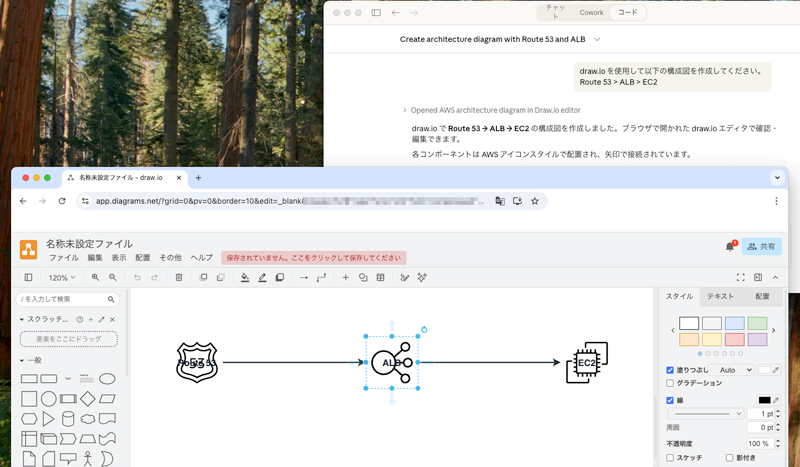Collapse the 一般 shapes section
This screenshot has height=467, width=800.
tap(22, 360)
